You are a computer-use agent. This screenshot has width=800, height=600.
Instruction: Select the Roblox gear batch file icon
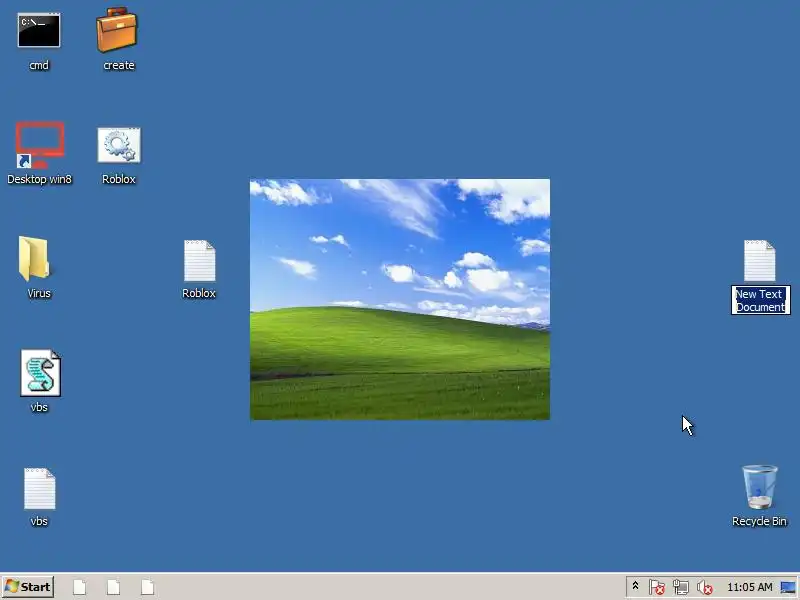tap(119, 145)
